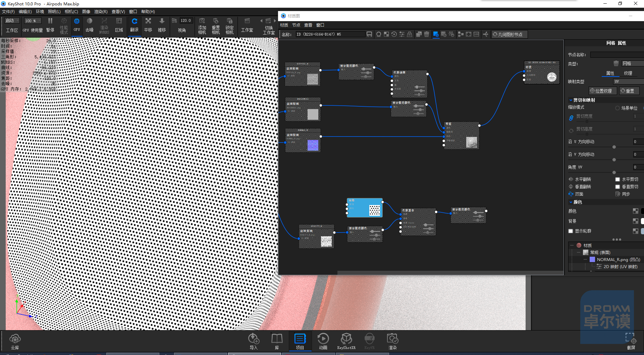
Task: Save the material in material graph toolbar
Action: pyautogui.click(x=369, y=34)
